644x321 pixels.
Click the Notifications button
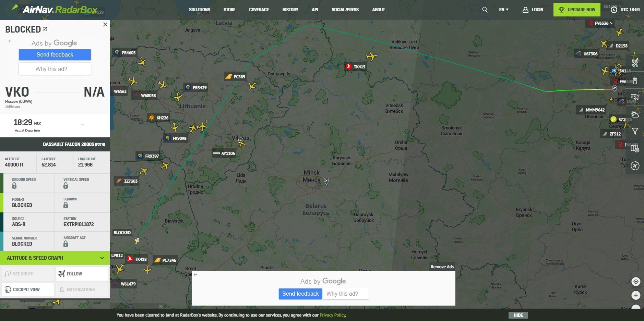[x=82, y=289]
